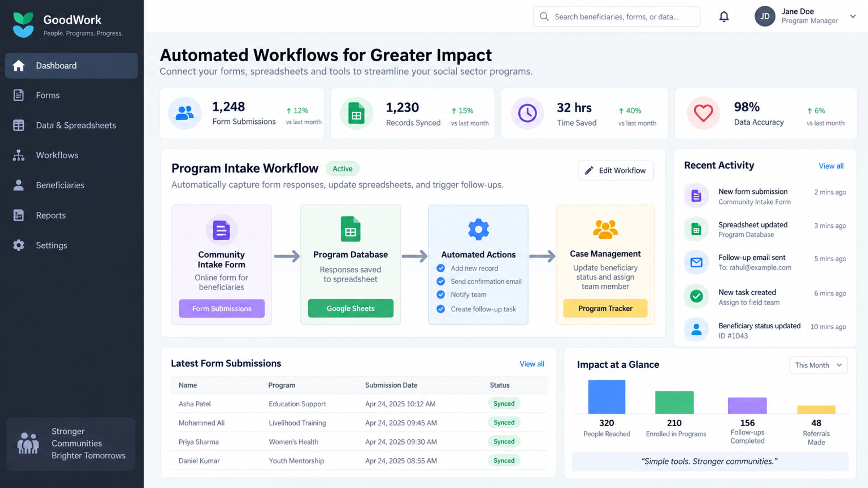Click the Automated Actions gear icon
The height and width of the screenshot is (488, 868).
(478, 229)
